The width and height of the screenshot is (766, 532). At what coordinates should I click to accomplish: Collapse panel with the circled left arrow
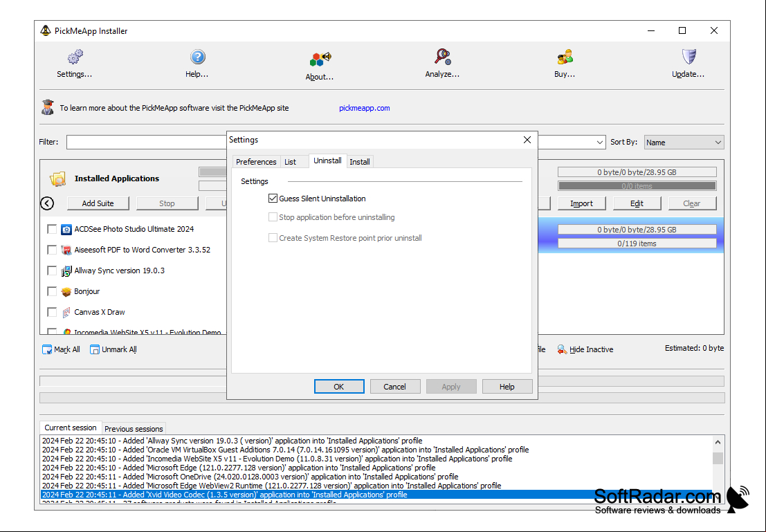click(47, 203)
